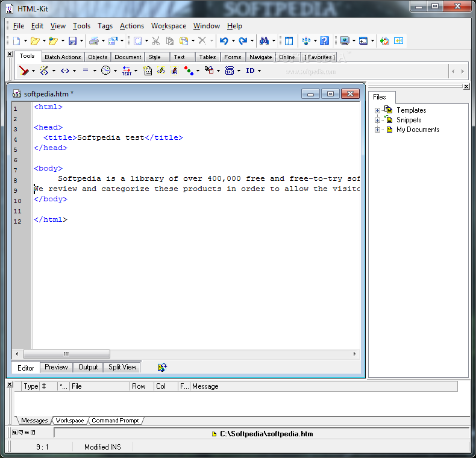The image size is (476, 458).
Task: Click the file path C:\Softpedia\softpedia.htm
Action: (x=266, y=434)
